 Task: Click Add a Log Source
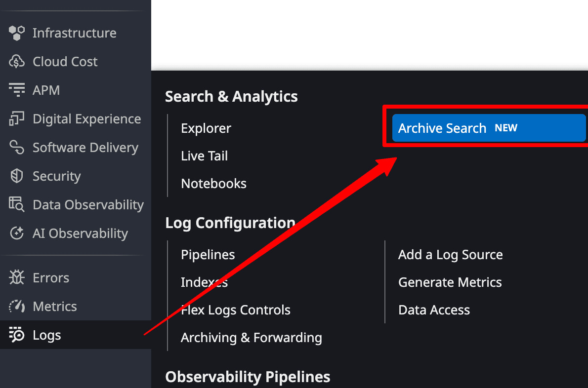pyautogui.click(x=450, y=255)
